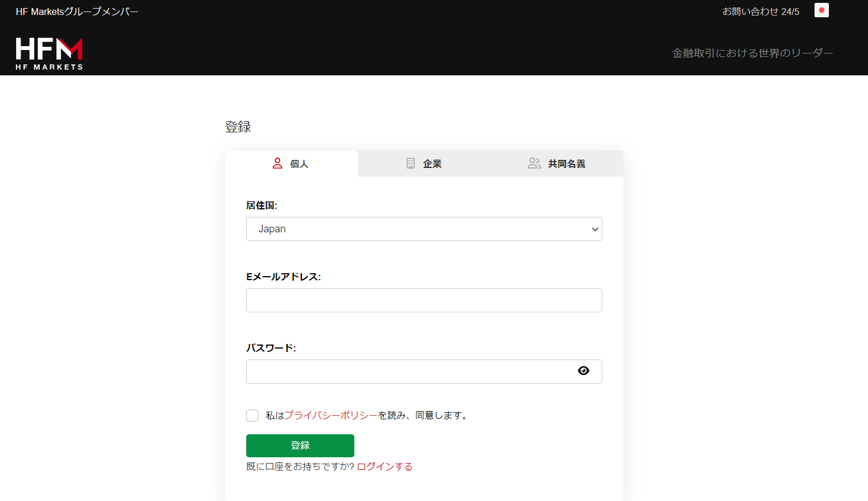Image resolution: width=868 pixels, height=501 pixels.
Task: Toggle password visibility off after revealing it
Action: pos(583,371)
